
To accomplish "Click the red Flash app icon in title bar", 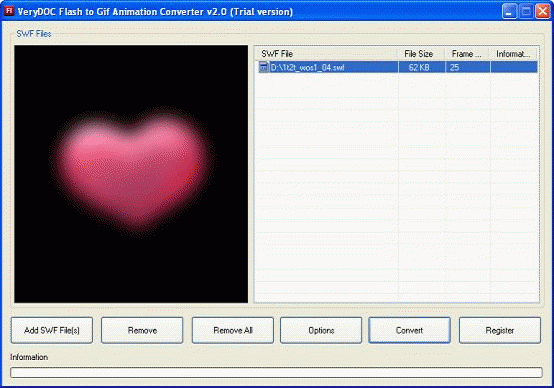I will point(9,11).
